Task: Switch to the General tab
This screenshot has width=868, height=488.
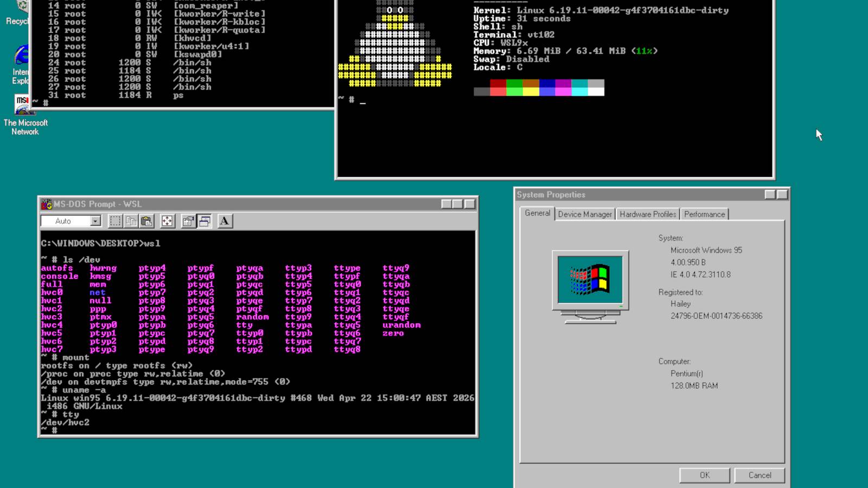Action: [x=537, y=213]
